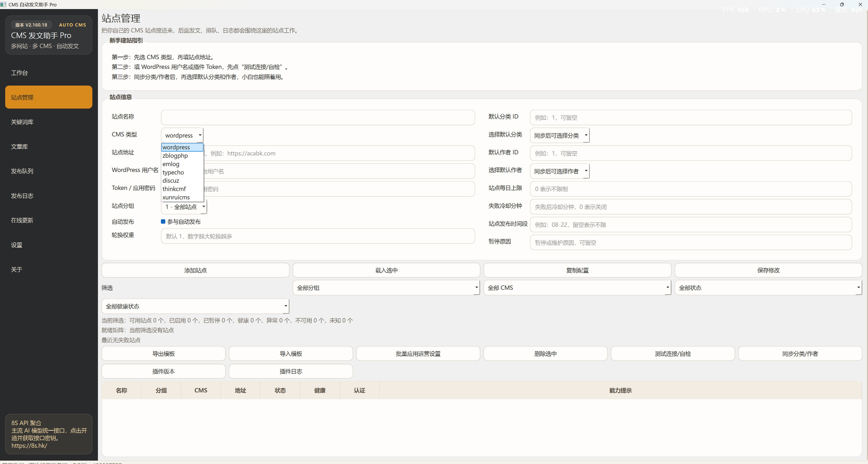Focus the 默认作者 ID input field

click(x=691, y=153)
